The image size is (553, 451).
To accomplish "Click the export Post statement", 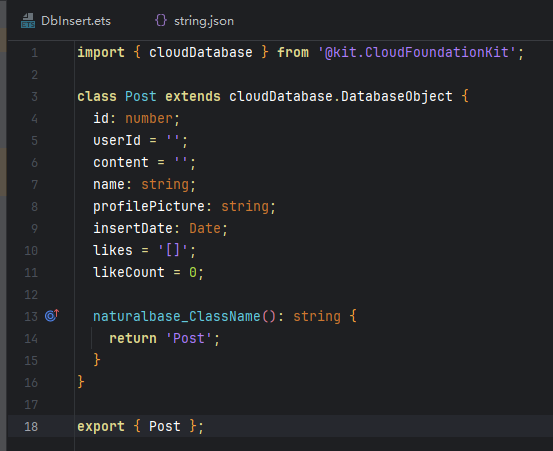I will click(x=140, y=426).
